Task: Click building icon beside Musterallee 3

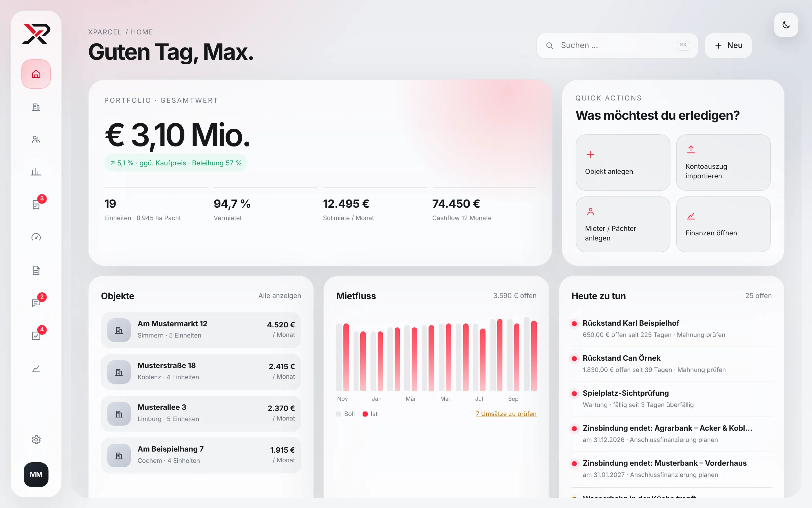Action: click(119, 413)
